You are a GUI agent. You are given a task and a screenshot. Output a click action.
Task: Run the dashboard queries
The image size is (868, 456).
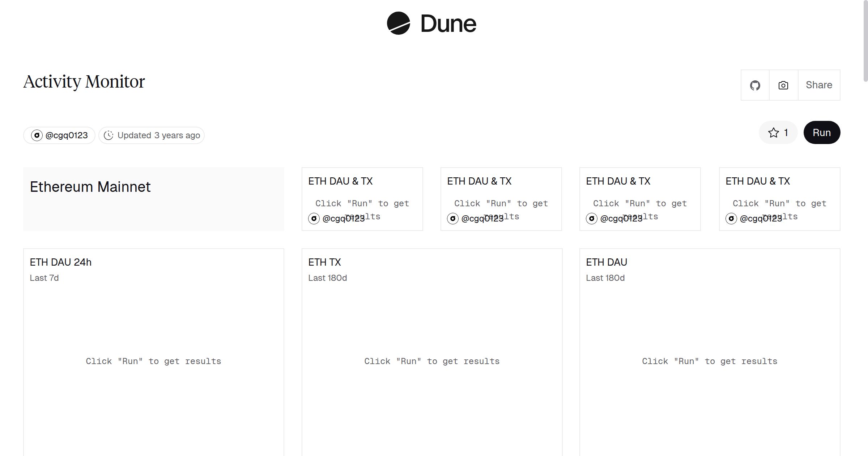821,133
